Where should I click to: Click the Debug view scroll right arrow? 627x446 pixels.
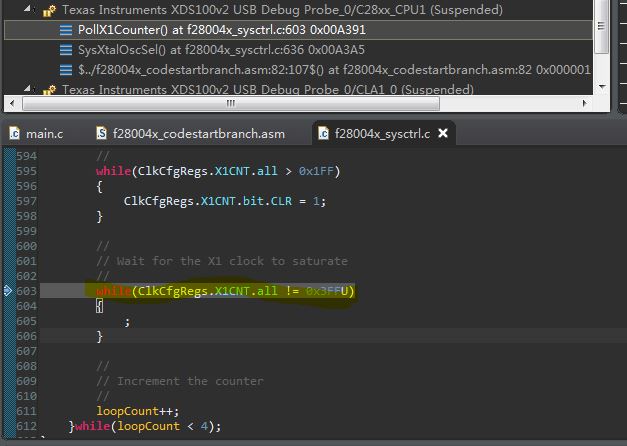coord(585,104)
